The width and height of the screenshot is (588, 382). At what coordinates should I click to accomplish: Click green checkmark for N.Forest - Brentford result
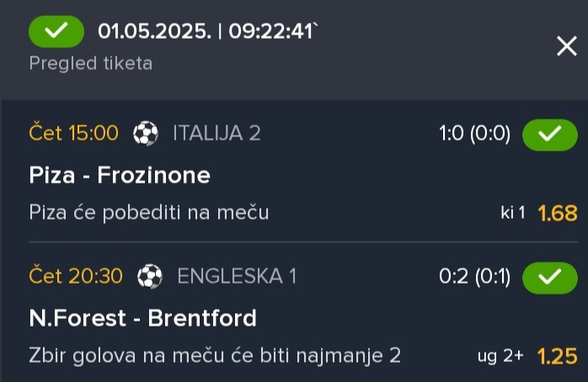pos(550,278)
